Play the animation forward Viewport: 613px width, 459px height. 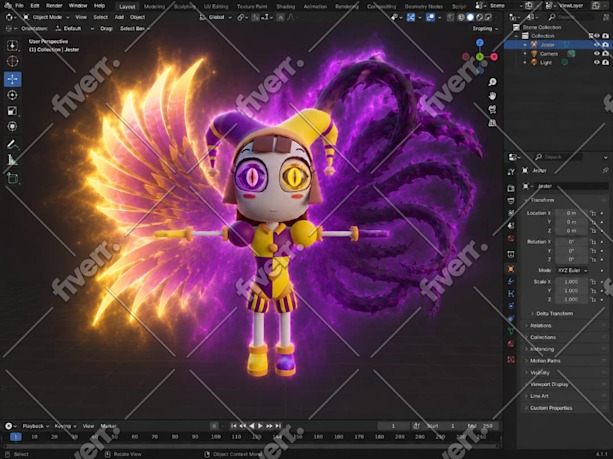click(x=260, y=426)
